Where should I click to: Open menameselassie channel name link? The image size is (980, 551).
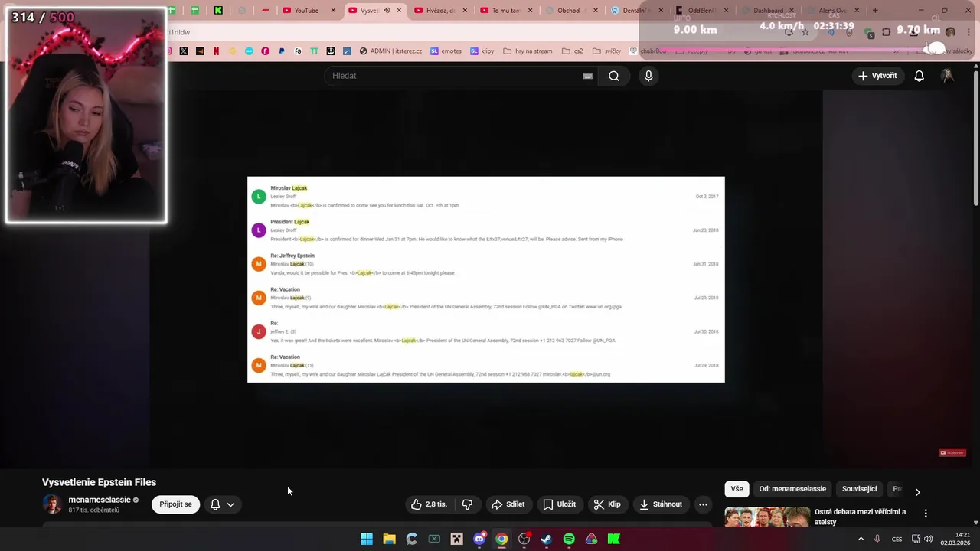point(100,500)
